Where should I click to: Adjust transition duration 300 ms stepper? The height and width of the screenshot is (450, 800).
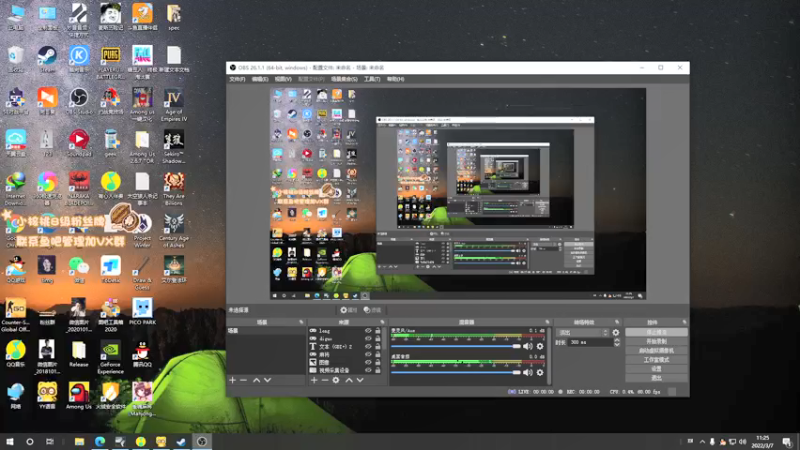(617, 342)
